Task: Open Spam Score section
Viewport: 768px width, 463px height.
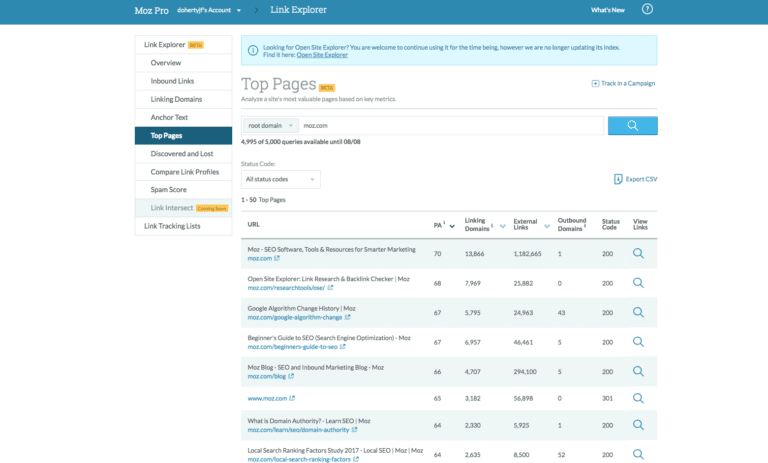Action: tap(183, 190)
